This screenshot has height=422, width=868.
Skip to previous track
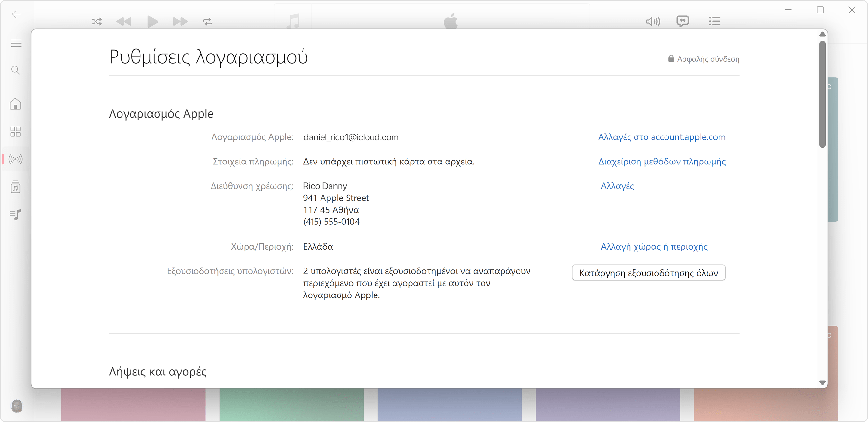click(x=124, y=22)
